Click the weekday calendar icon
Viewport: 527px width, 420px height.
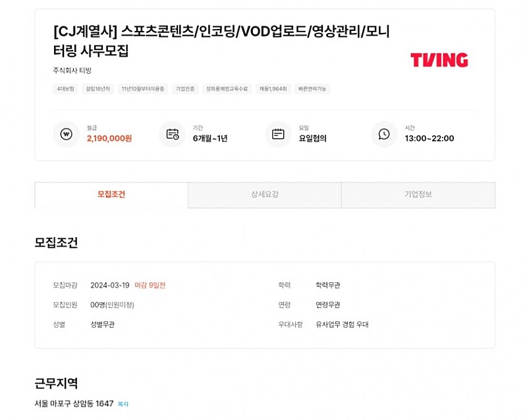[278, 134]
